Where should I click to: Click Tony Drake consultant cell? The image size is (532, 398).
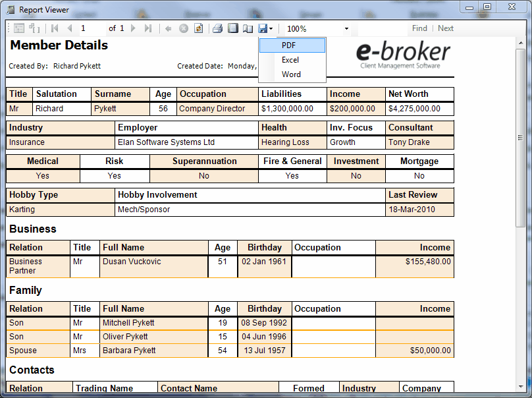[x=419, y=142]
